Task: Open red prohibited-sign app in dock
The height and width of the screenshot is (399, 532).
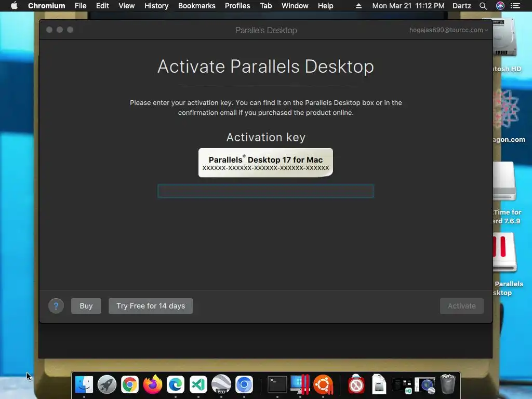Action: tap(356, 384)
